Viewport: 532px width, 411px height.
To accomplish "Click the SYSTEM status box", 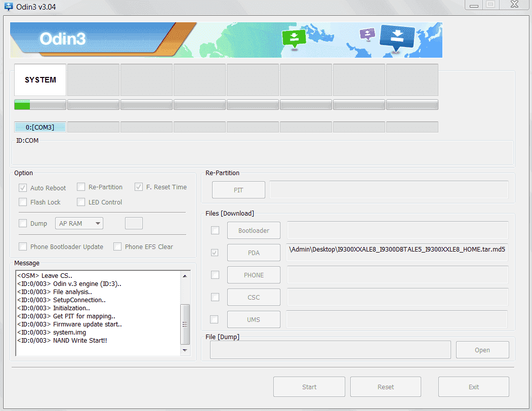I will coord(40,80).
